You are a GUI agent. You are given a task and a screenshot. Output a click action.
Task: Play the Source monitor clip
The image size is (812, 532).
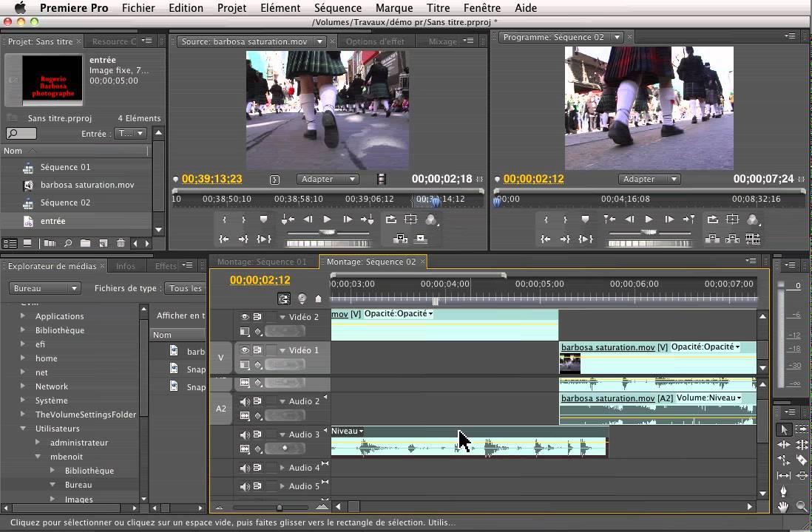[x=327, y=219]
